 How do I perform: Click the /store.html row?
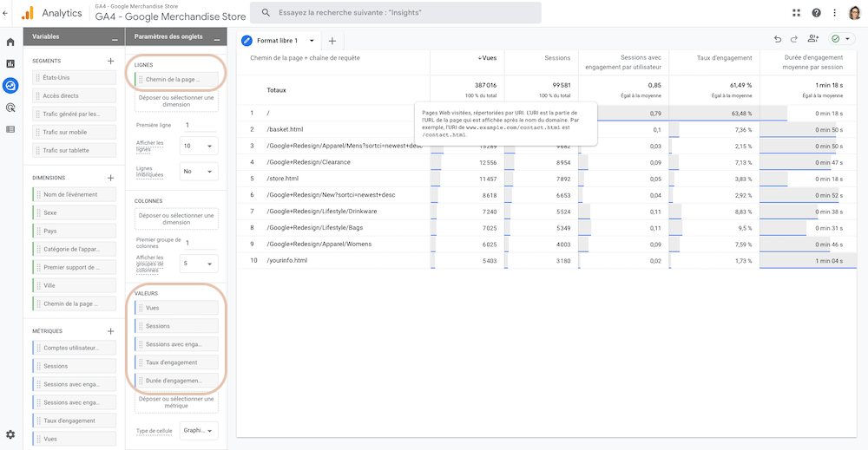point(547,179)
